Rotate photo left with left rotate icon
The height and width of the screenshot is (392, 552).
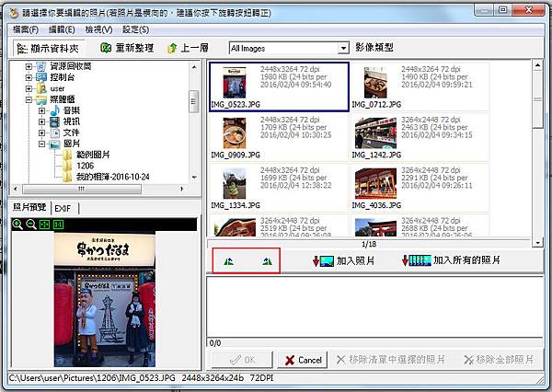228,261
